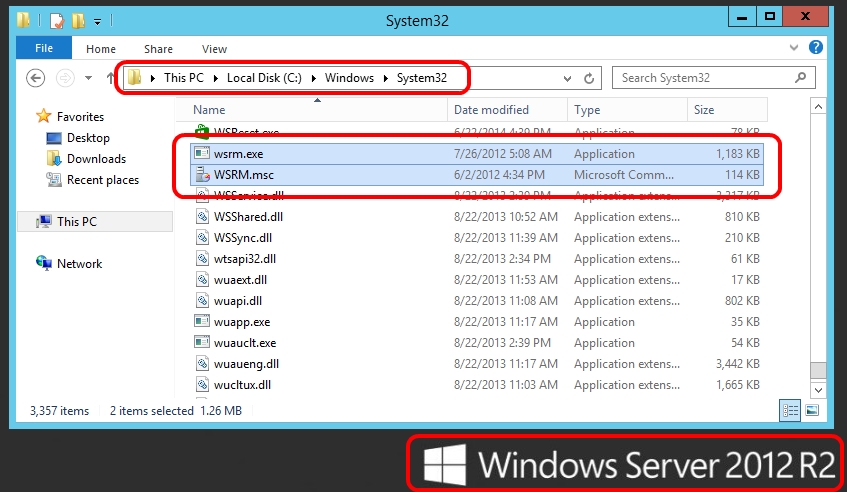Image resolution: width=847 pixels, height=492 pixels.
Task: Click scrollbar up arrow in file list
Action: (818, 107)
